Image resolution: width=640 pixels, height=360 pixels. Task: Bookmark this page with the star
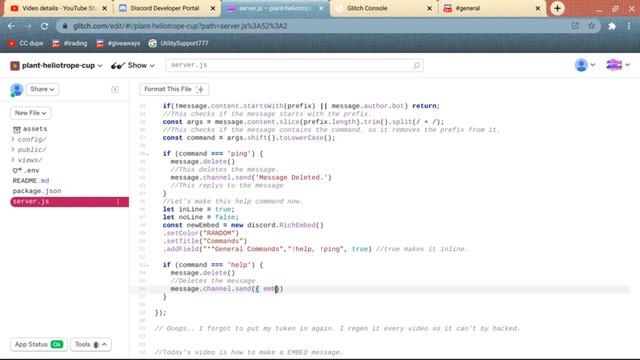[591, 26]
